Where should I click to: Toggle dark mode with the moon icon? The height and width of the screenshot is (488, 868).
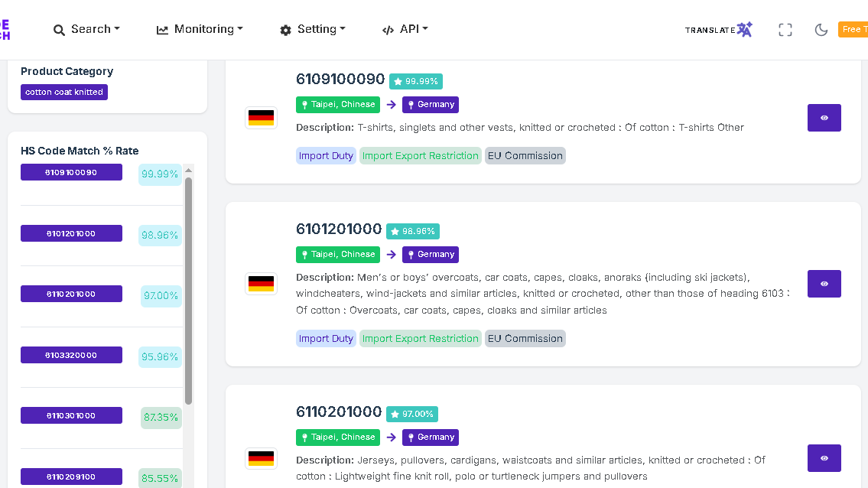(821, 30)
